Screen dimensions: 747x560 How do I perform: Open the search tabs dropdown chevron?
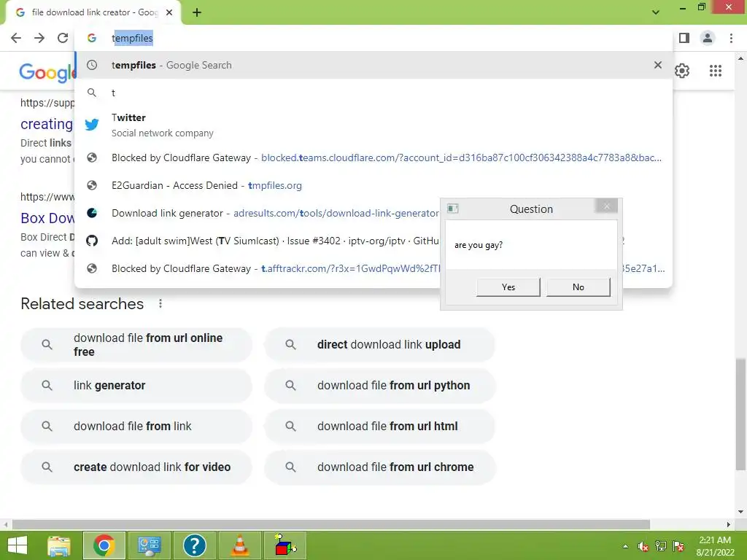(x=656, y=12)
